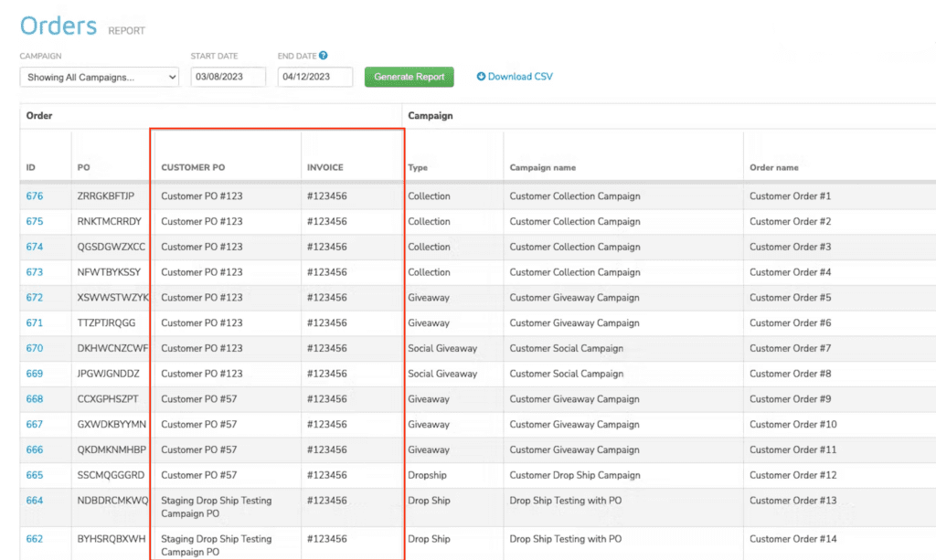Open order ID 670 link

pos(35,349)
